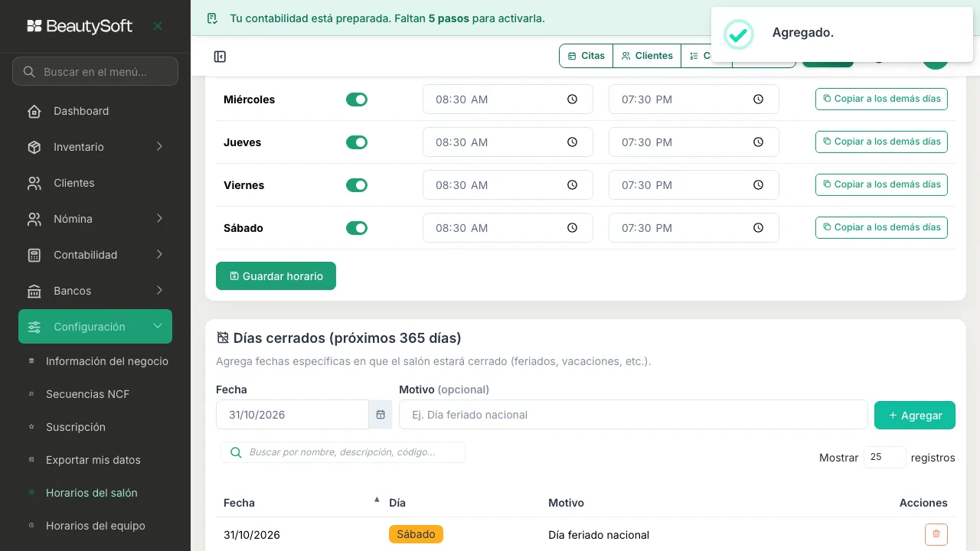
Task: Click the Clientes people icon in sidebar
Action: [x=34, y=183]
